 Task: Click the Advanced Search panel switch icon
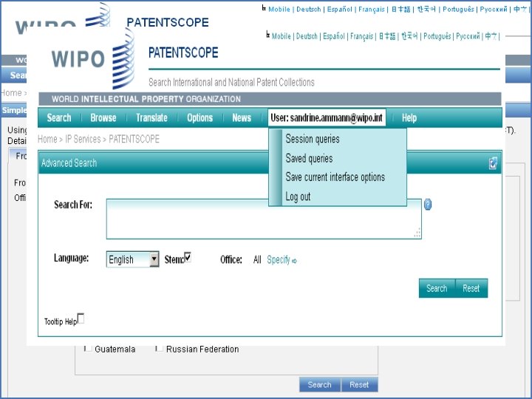[493, 163]
